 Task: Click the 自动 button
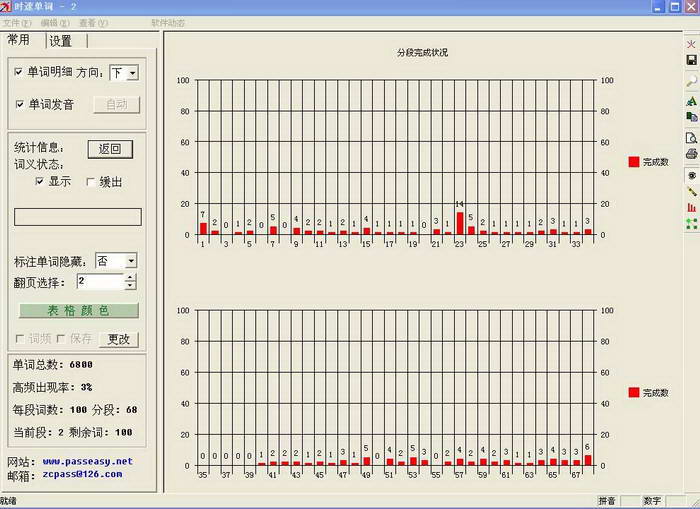[117, 104]
